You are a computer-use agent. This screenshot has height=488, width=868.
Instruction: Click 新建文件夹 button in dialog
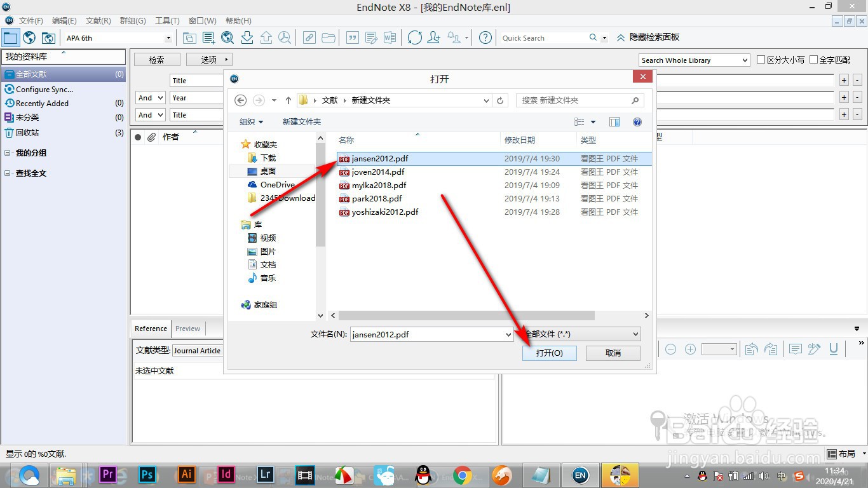pyautogui.click(x=302, y=121)
